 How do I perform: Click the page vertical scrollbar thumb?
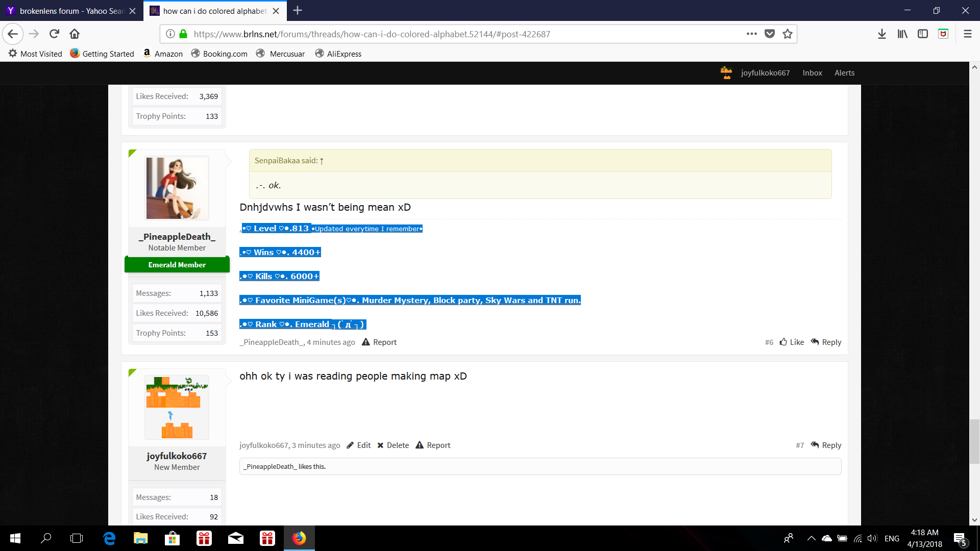pyautogui.click(x=974, y=441)
